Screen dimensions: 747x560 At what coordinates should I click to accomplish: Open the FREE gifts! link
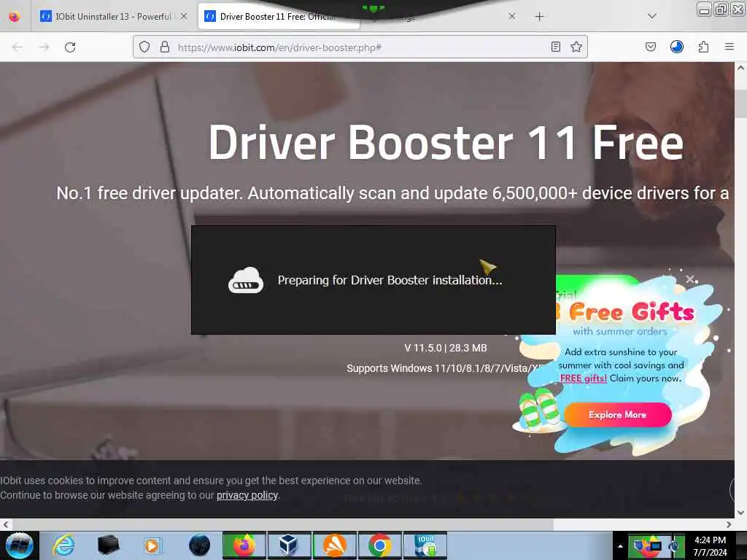(x=583, y=378)
